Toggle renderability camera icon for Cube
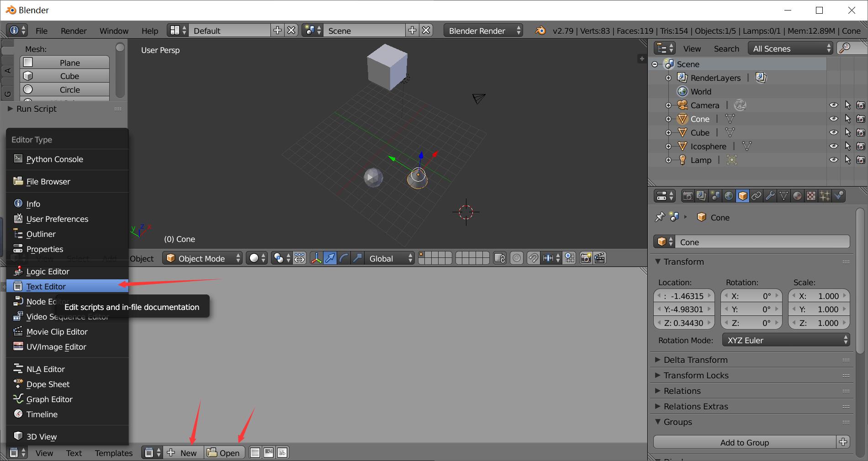 [861, 132]
